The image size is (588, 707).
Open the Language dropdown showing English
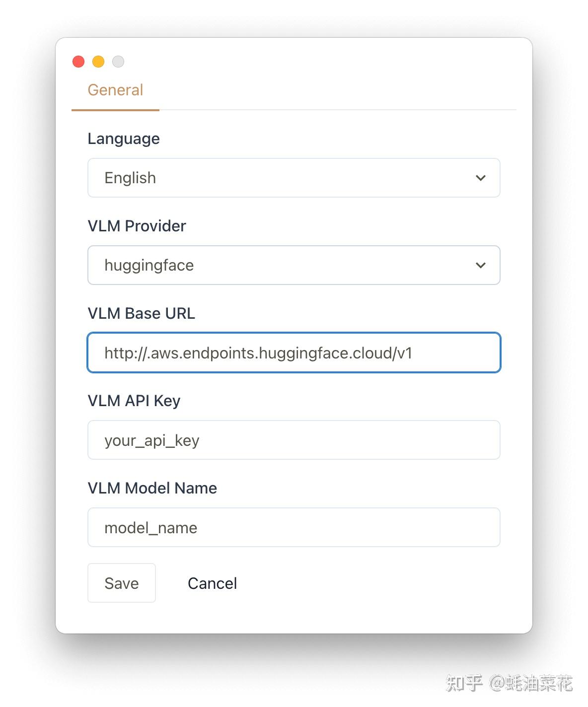(293, 178)
